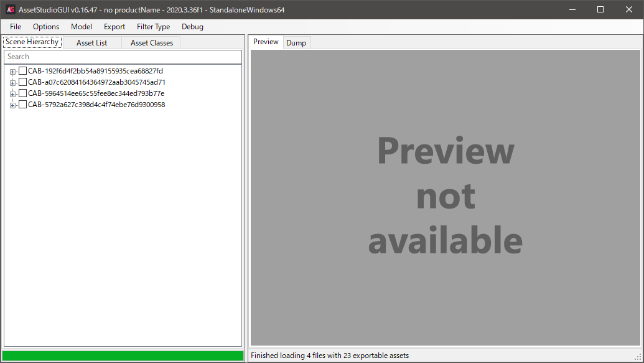
Task: Check the box for CAB-192f6d4f2bb54a89155935cea68827fd
Action: point(22,71)
